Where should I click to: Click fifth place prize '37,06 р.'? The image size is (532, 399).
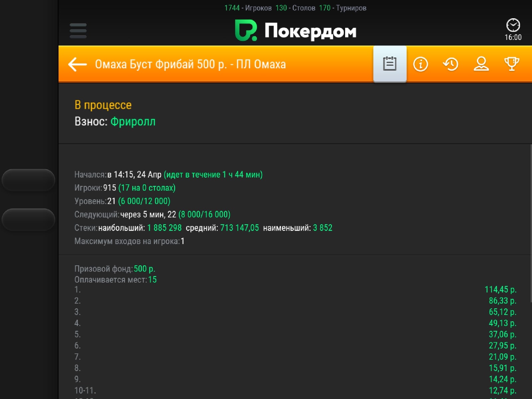502,334
